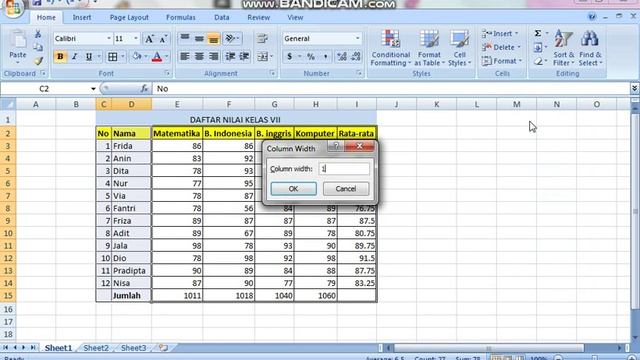The width and height of the screenshot is (640, 360).
Task: Switch to the Page Layout tab
Action: pyautogui.click(x=129, y=18)
